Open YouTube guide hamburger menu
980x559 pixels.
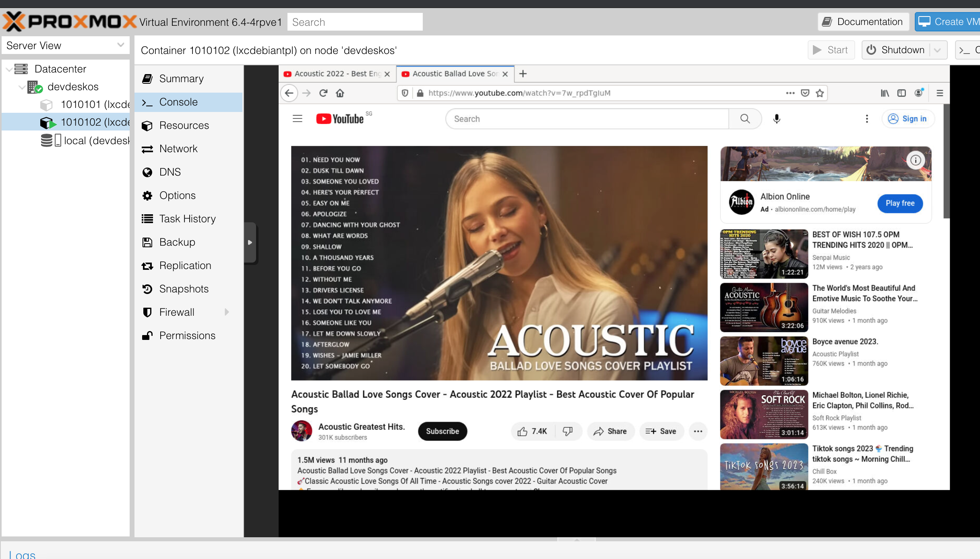click(x=298, y=118)
